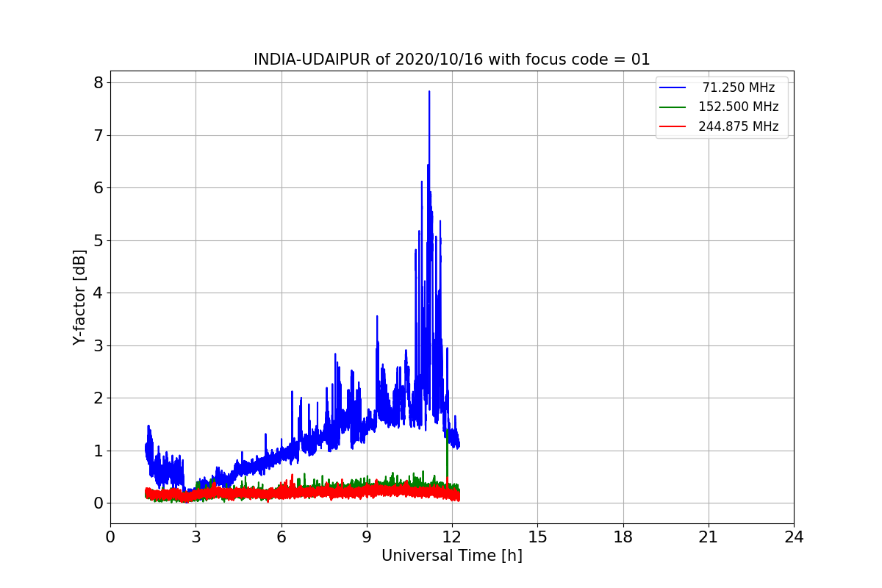Click the Universal Time [h] axis label
882x588 pixels.
coord(452,556)
